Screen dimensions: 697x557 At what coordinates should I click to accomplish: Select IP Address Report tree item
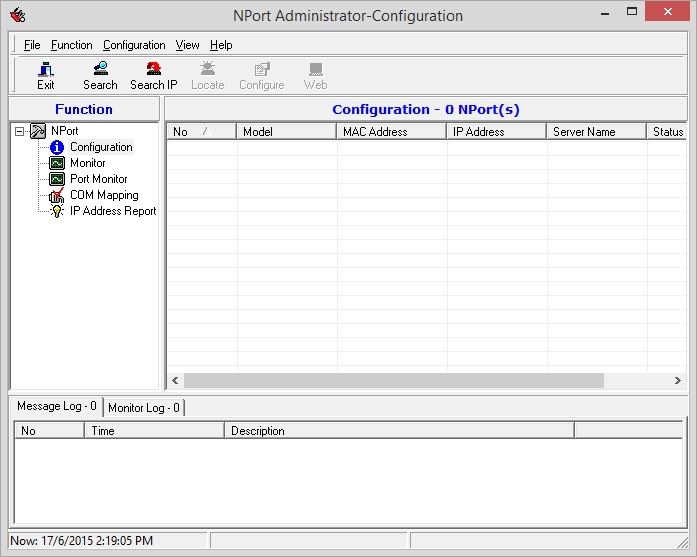pos(113,211)
